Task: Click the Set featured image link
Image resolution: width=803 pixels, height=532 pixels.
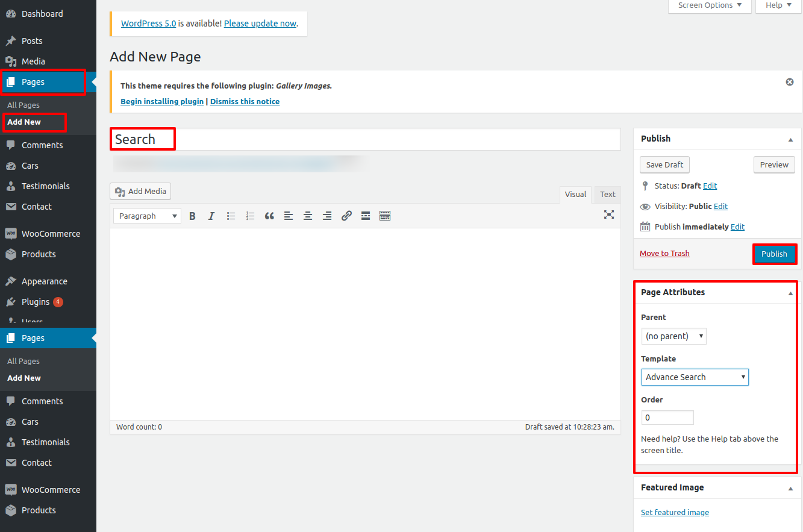Action: point(675,513)
